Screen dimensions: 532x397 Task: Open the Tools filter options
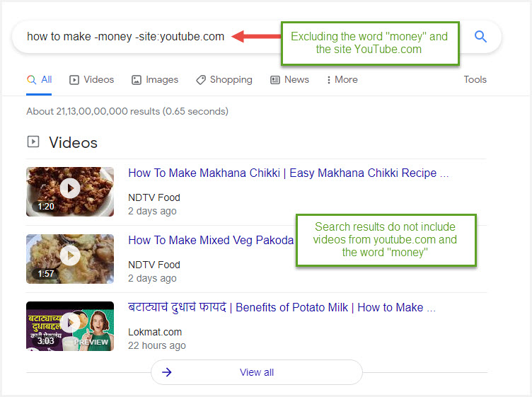tap(475, 80)
